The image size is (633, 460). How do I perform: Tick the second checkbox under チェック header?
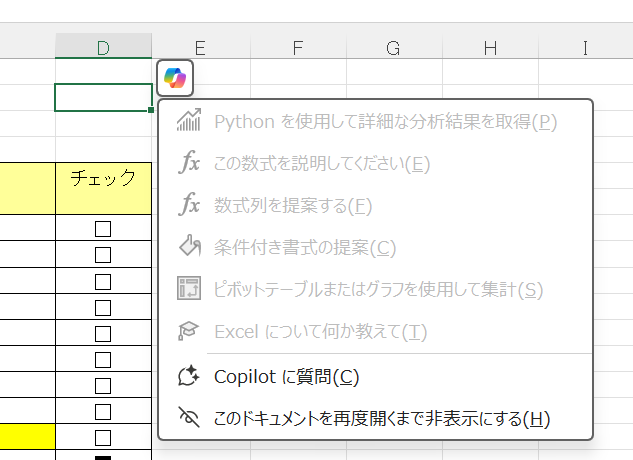point(103,255)
